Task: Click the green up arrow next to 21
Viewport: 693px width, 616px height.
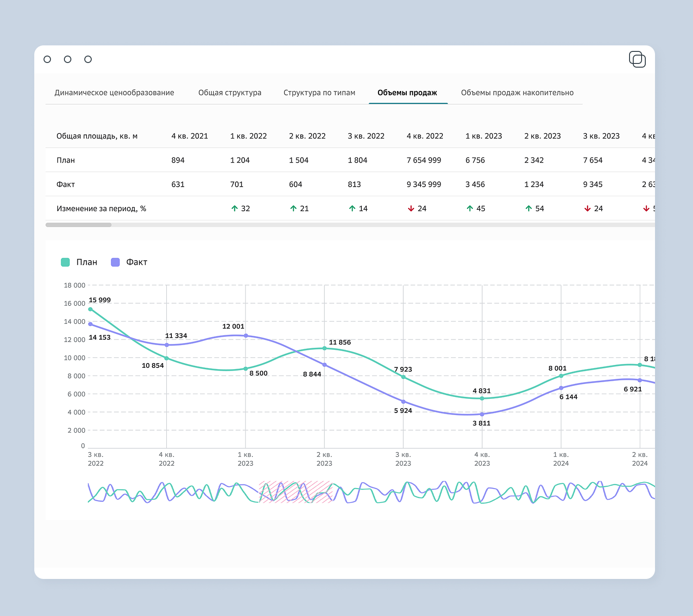Action: (293, 208)
